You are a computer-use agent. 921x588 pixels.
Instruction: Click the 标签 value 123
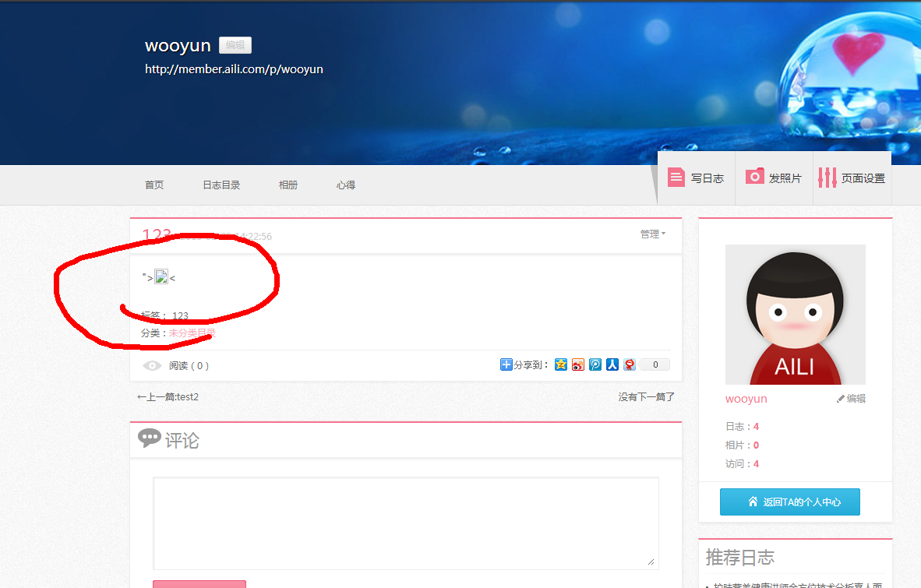coord(180,315)
